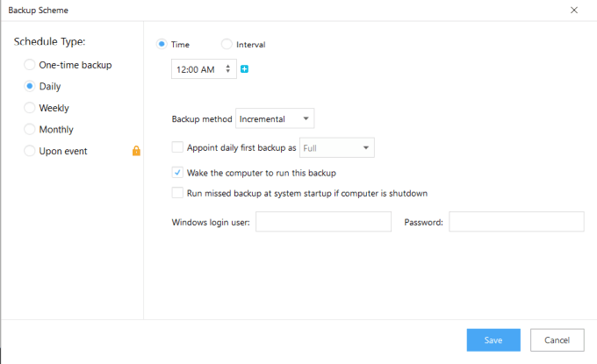Select the Upon event schedule type
597x364 pixels.
click(30, 151)
